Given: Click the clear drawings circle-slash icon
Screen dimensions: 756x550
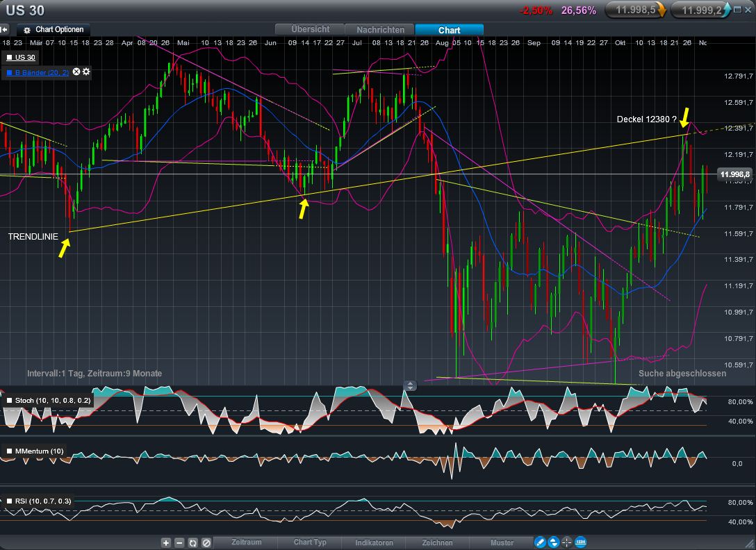Looking at the screenshot, I should pyautogui.click(x=206, y=543).
